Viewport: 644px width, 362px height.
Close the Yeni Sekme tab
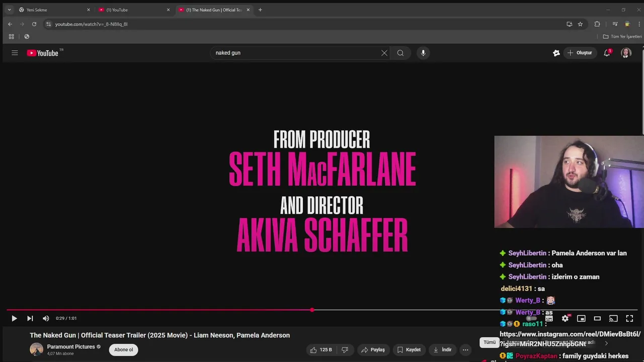click(x=89, y=10)
